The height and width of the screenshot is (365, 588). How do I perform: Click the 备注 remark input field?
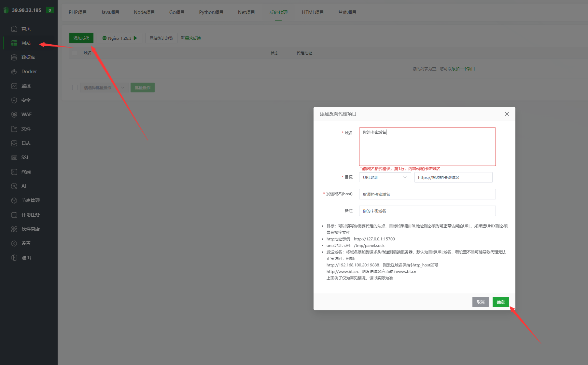(427, 211)
